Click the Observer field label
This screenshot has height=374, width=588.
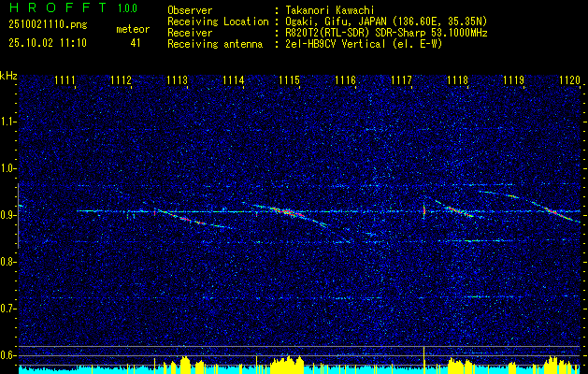[x=190, y=10]
